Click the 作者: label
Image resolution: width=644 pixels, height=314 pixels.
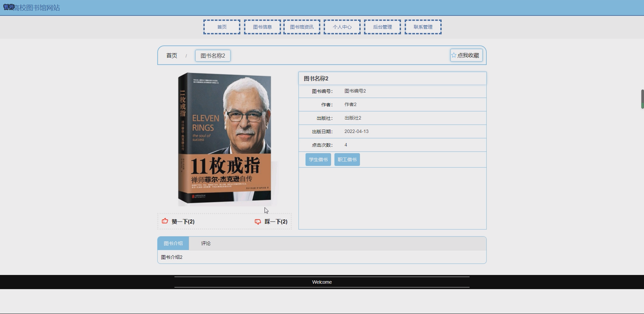pos(327,105)
